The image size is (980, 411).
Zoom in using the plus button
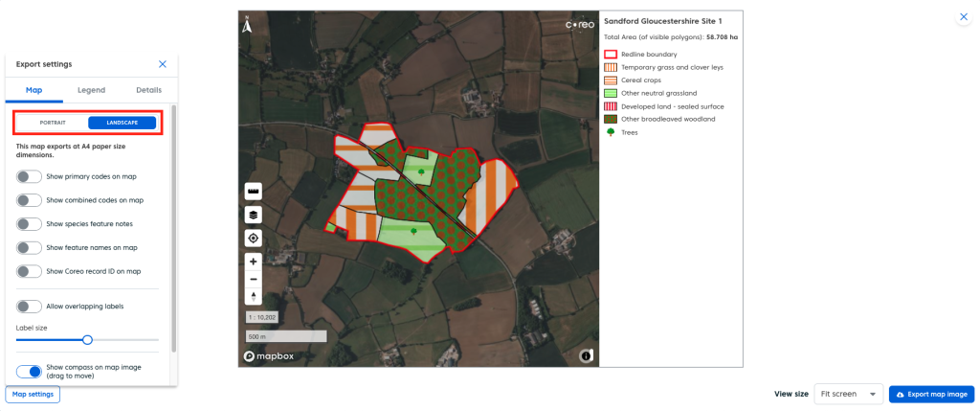click(254, 262)
